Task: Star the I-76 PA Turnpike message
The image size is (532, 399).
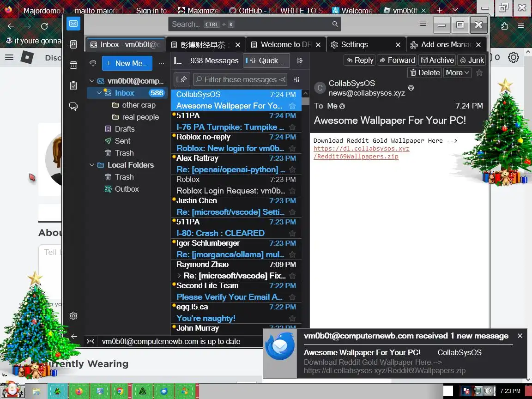Action: pos(292,127)
